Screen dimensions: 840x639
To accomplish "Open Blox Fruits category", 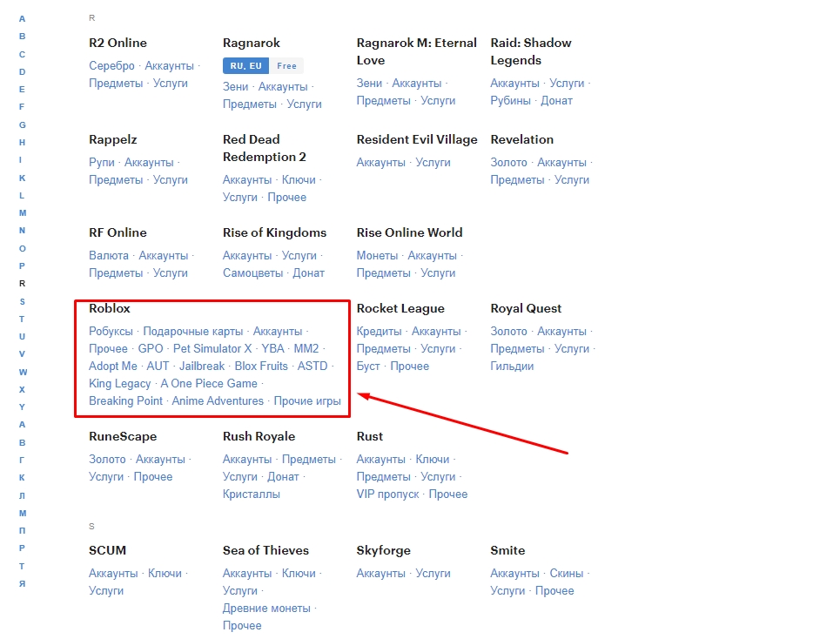I will click(261, 367).
